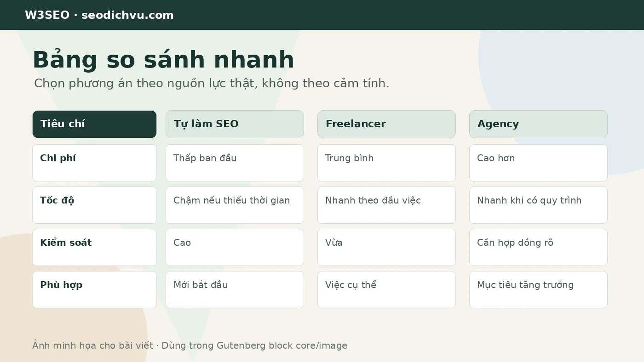Click the 'Cao' cell in Kiểm soát row
The width and height of the screenshot is (644, 362).
(235, 247)
